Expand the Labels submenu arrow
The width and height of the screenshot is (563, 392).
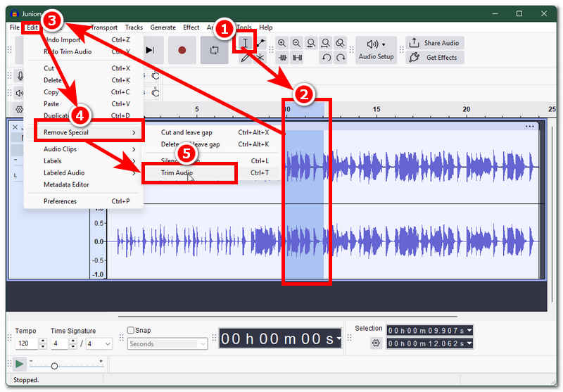pyautogui.click(x=134, y=161)
